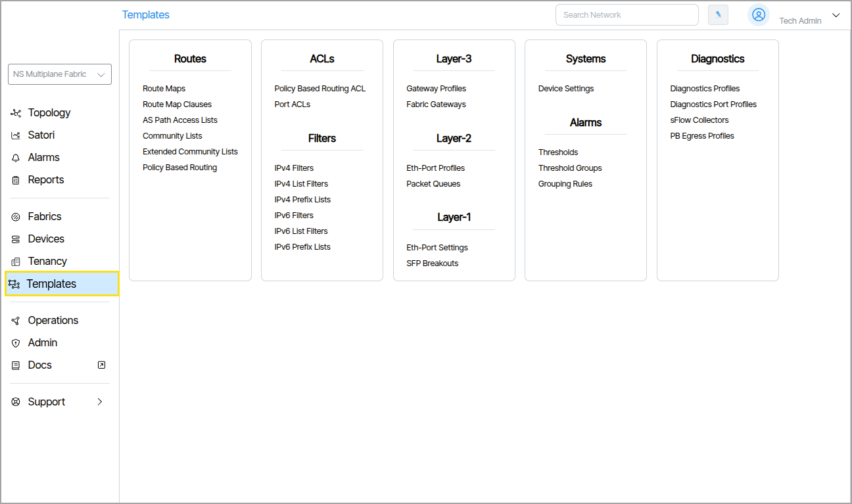Go to Topology in the sidebar
Image resolution: width=852 pixels, height=504 pixels.
49,113
